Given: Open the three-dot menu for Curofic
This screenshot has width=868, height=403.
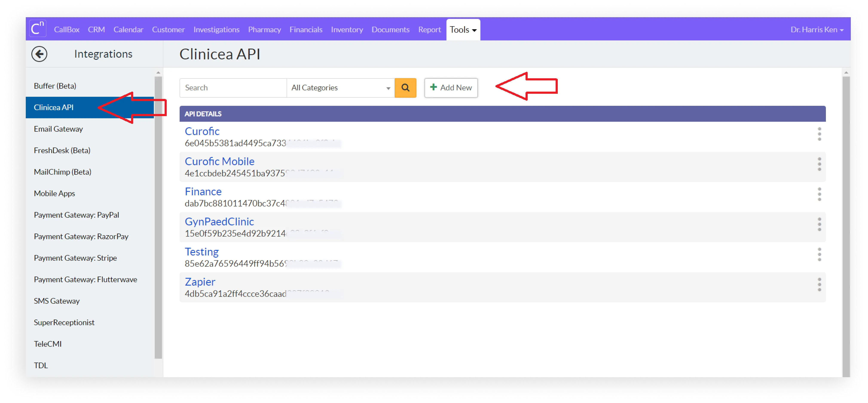Looking at the screenshot, I should tap(819, 134).
